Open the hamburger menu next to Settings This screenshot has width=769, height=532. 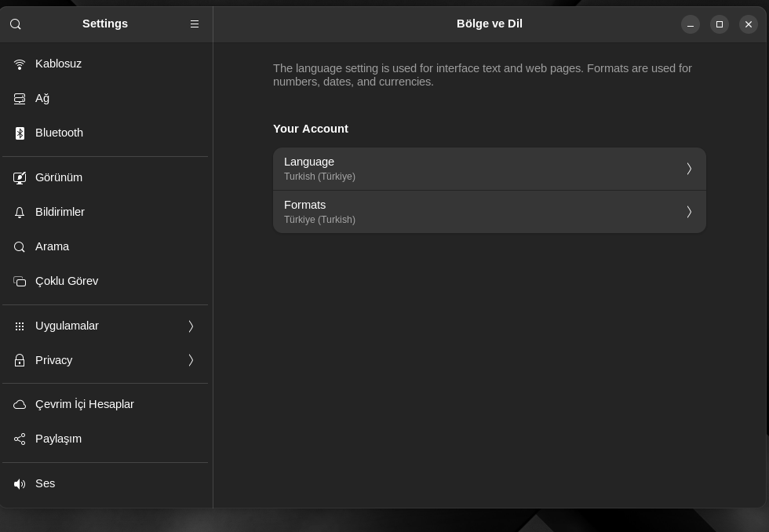pos(195,24)
